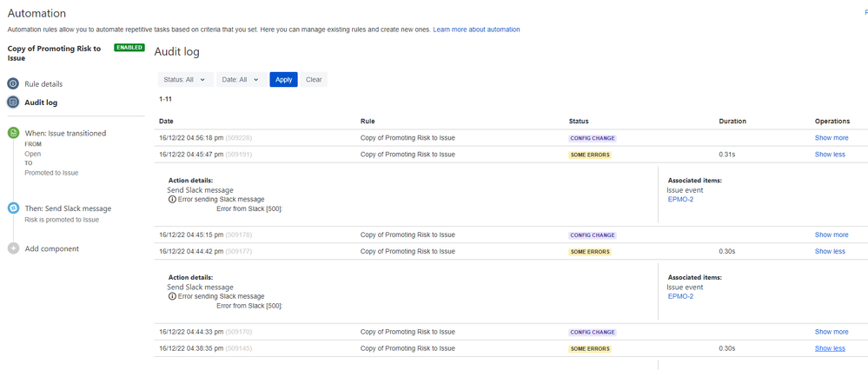The image size is (868, 370).
Task: Click error info icon in 04:44:42 entry details
Action: pos(172,296)
